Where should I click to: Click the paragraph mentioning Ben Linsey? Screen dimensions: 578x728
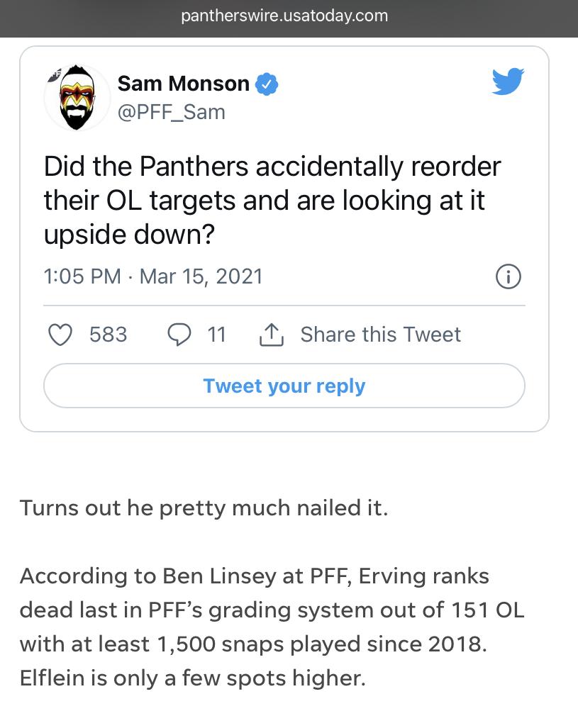coord(272,627)
